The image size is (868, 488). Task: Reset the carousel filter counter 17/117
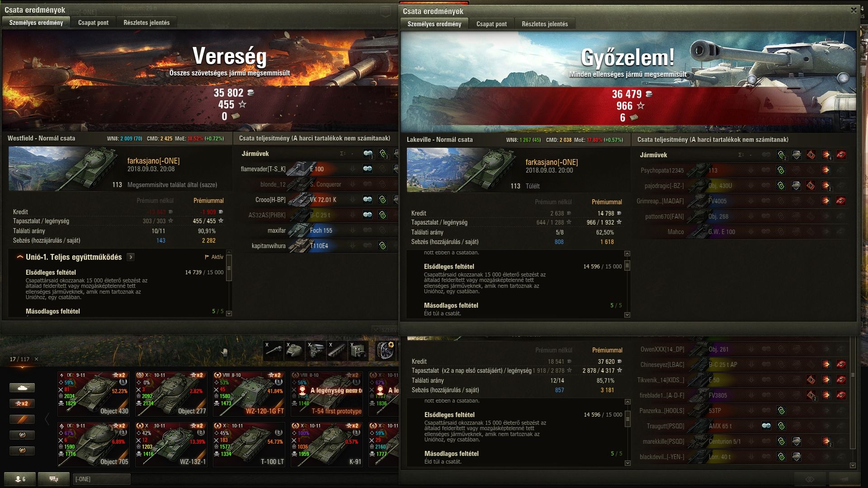click(x=37, y=359)
